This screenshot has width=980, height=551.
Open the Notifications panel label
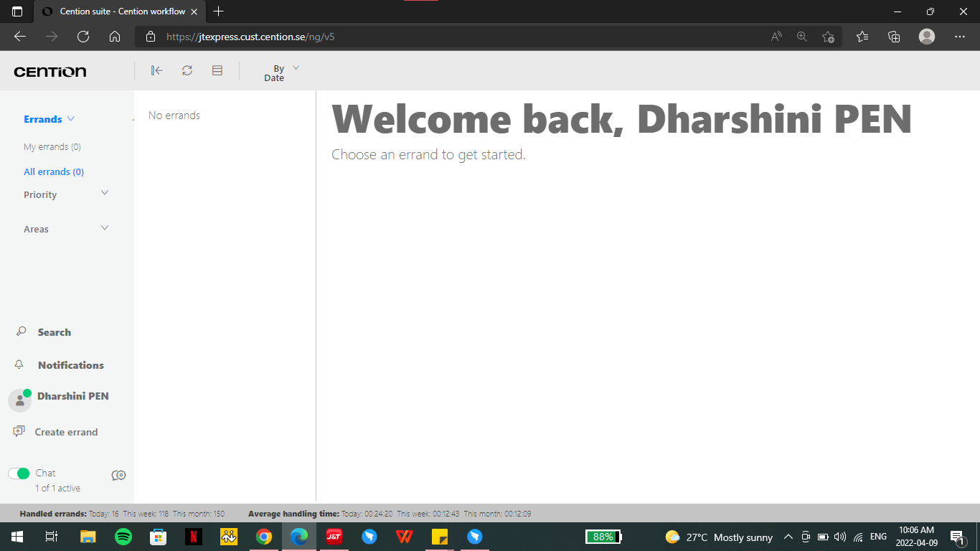[71, 365]
